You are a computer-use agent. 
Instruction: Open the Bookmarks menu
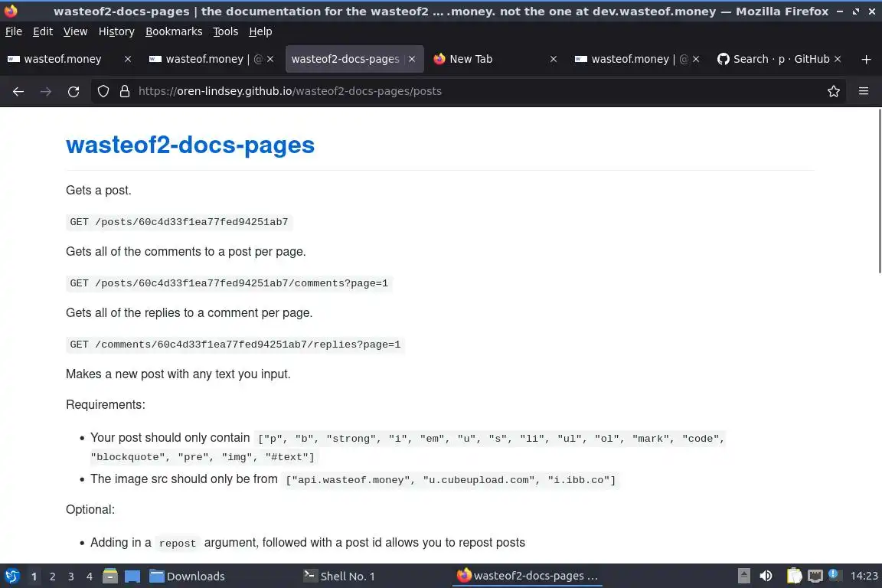pos(174,31)
